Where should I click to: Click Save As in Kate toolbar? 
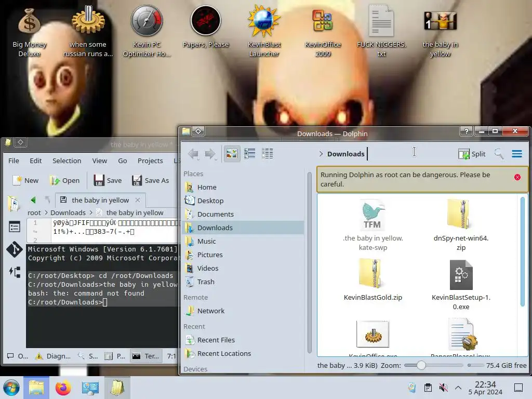150,180
